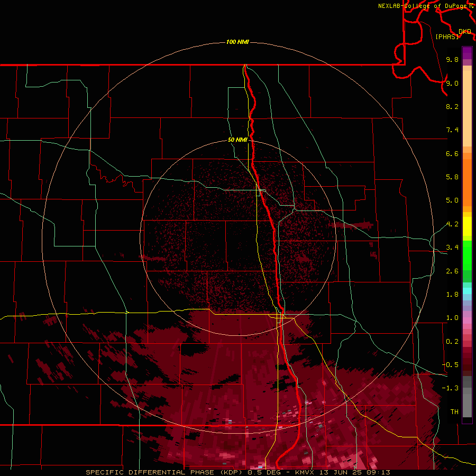This screenshot has width=476, height=476.
Task: Select the 3.4 scale value
Action: click(x=452, y=248)
